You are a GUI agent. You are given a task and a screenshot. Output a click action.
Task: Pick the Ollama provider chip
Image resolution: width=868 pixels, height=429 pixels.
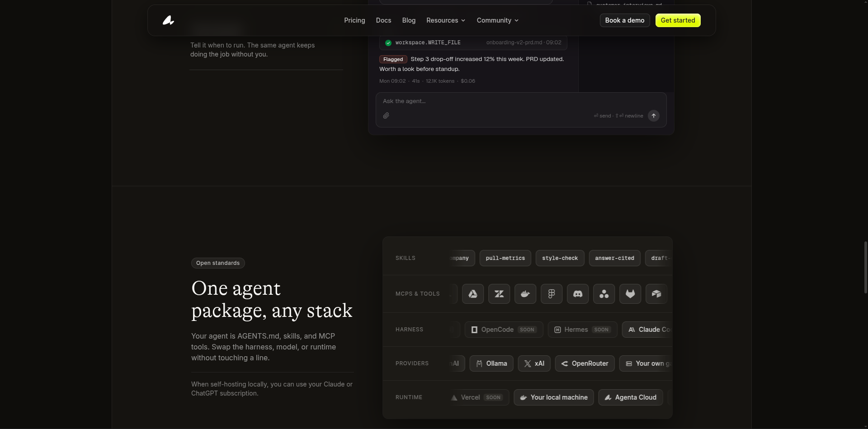coord(491,363)
